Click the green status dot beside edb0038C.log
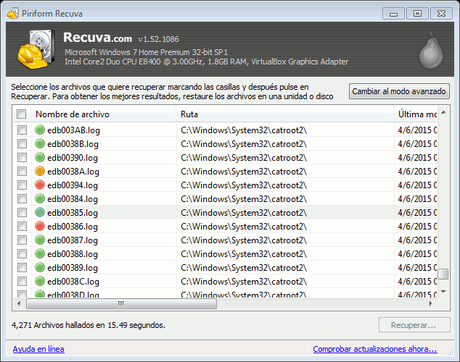Image resolution: width=460 pixels, height=362 pixels. [x=40, y=281]
